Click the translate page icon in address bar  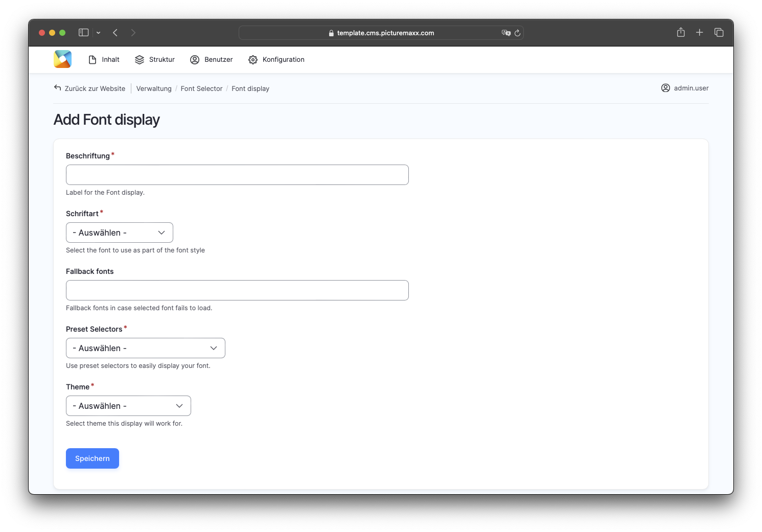506,33
